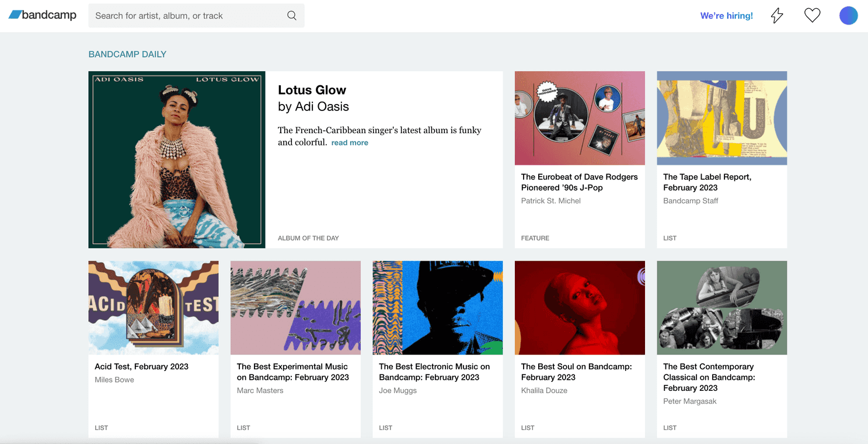Open the Best Experimental Music list
Image resolution: width=868 pixels, height=444 pixels.
[292, 372]
